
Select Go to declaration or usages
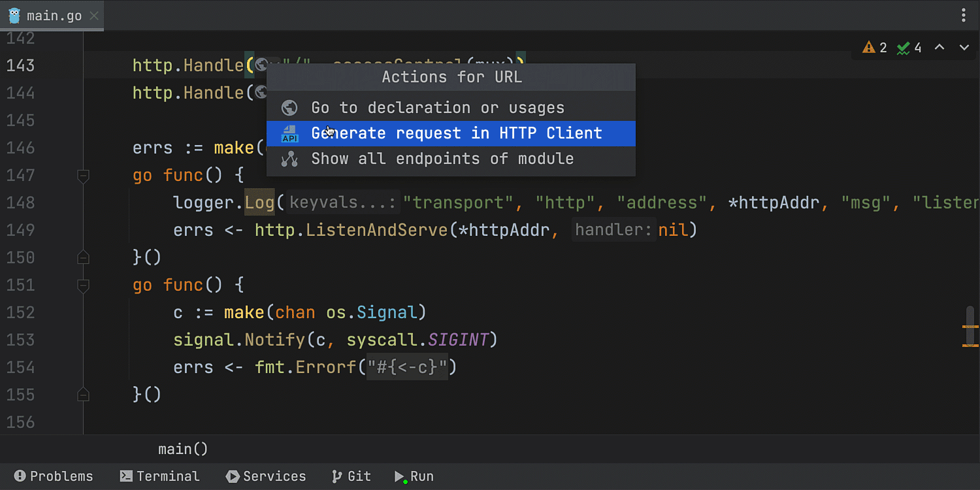(x=437, y=108)
